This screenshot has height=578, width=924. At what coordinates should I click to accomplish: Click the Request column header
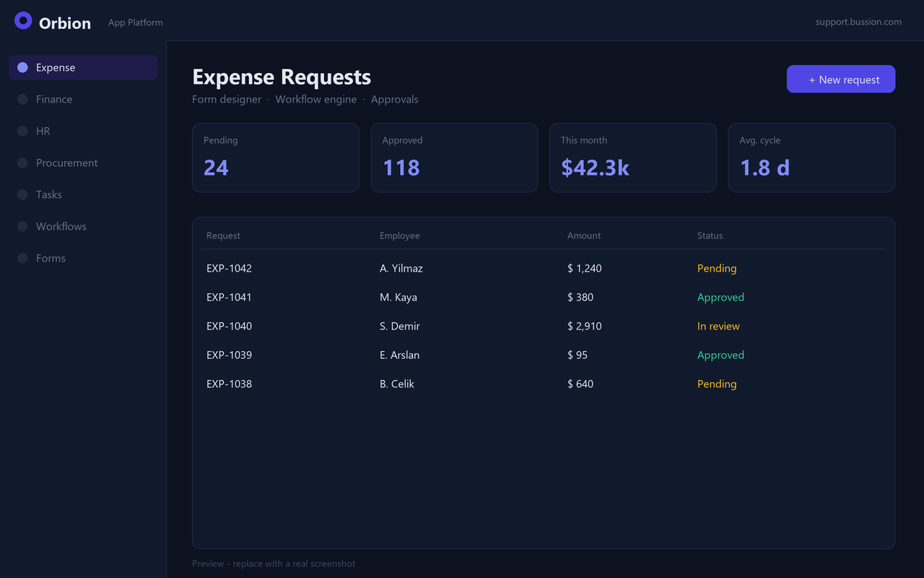click(x=223, y=236)
